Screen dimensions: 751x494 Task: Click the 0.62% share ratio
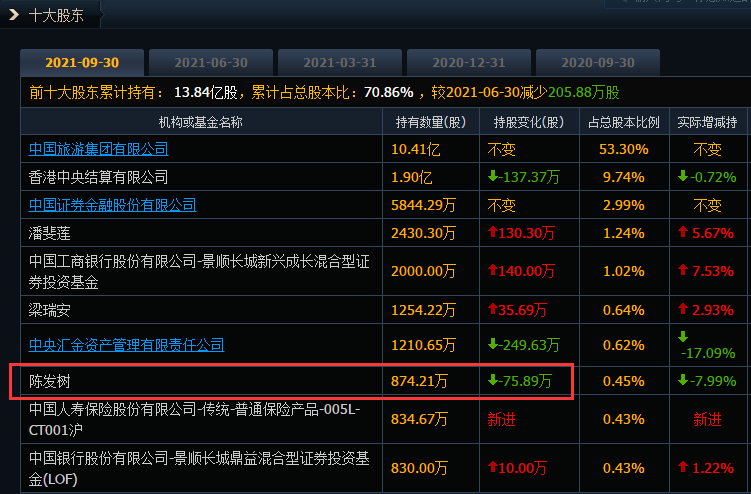pos(624,345)
